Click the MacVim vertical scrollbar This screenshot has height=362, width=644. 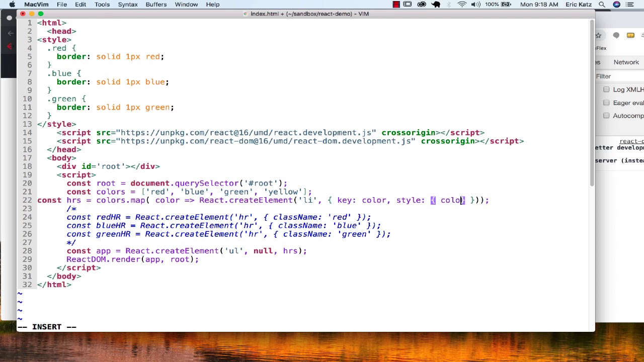[x=592, y=103]
